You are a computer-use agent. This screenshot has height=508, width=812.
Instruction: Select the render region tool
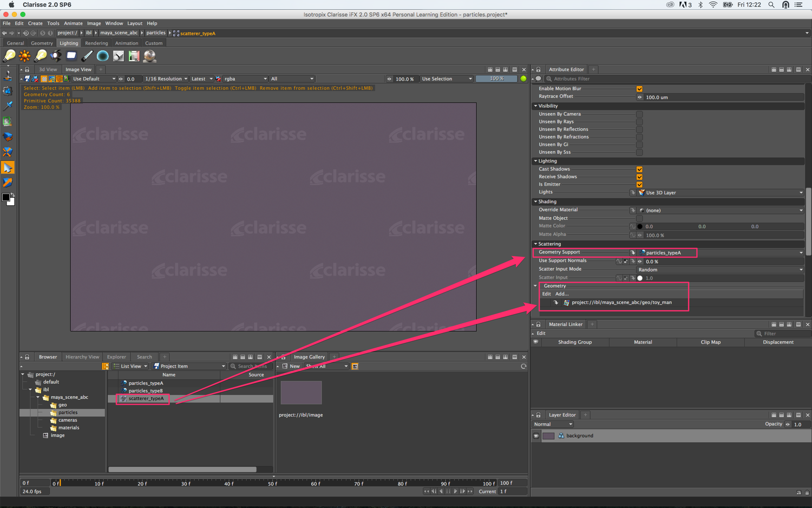click(x=8, y=122)
